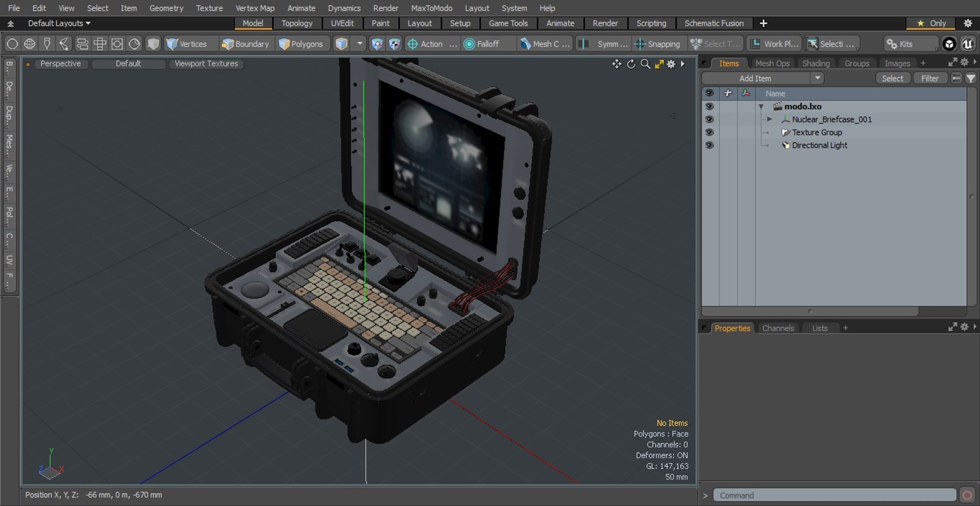980x506 pixels.
Task: Click the globe icon in the toolbar
Action: pos(30,44)
